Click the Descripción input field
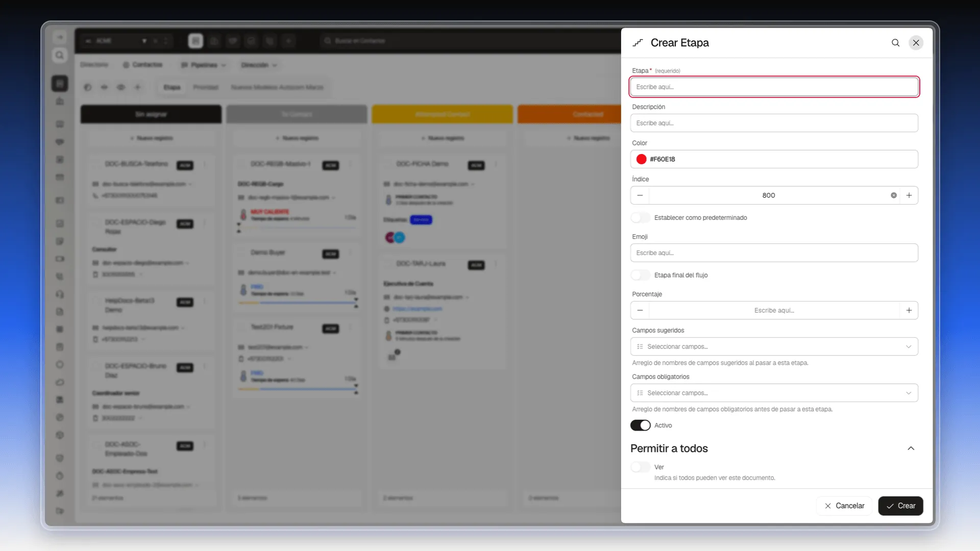Screen dimensions: 980x551 774,123
